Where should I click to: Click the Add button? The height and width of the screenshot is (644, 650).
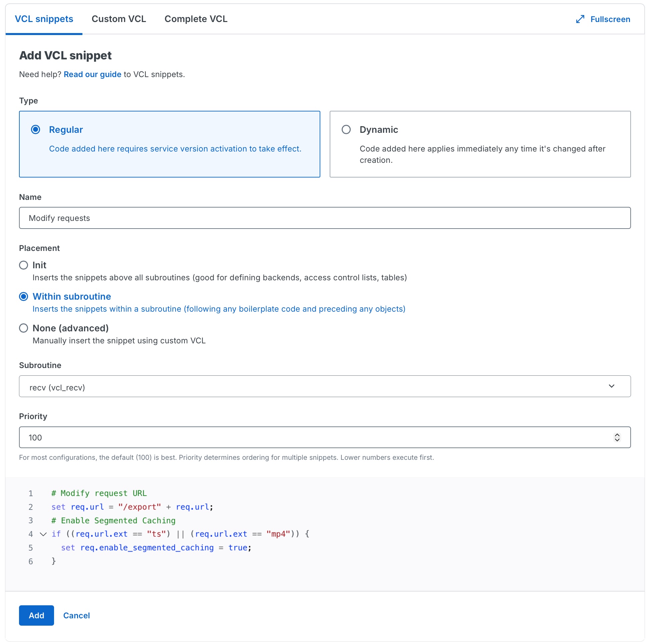[x=36, y=615]
